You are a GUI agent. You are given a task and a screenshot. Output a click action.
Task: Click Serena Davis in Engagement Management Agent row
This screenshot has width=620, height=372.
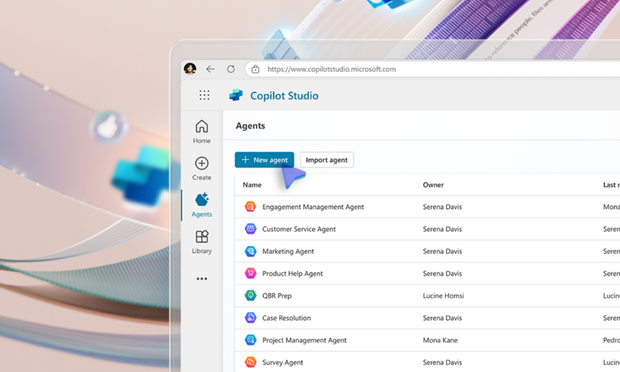[x=442, y=207]
